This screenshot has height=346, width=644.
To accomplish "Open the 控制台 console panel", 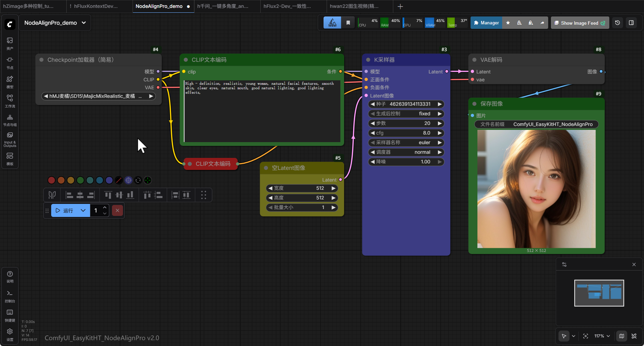I will (x=10, y=296).
